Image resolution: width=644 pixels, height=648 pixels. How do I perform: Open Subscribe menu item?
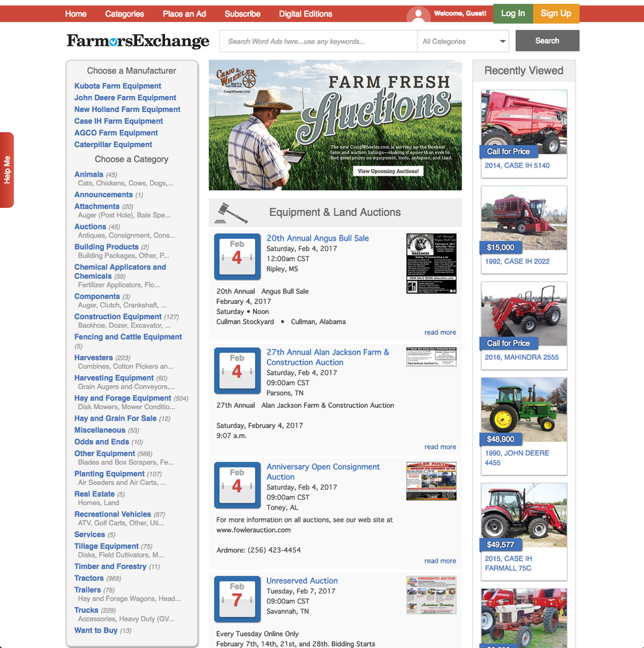pos(242,14)
